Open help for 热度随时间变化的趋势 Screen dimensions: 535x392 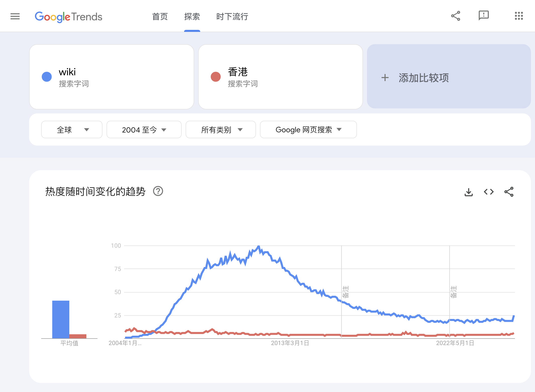(x=158, y=191)
